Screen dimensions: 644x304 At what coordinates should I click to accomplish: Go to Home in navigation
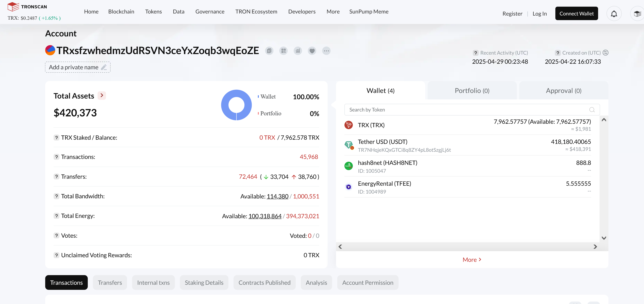coord(91,12)
